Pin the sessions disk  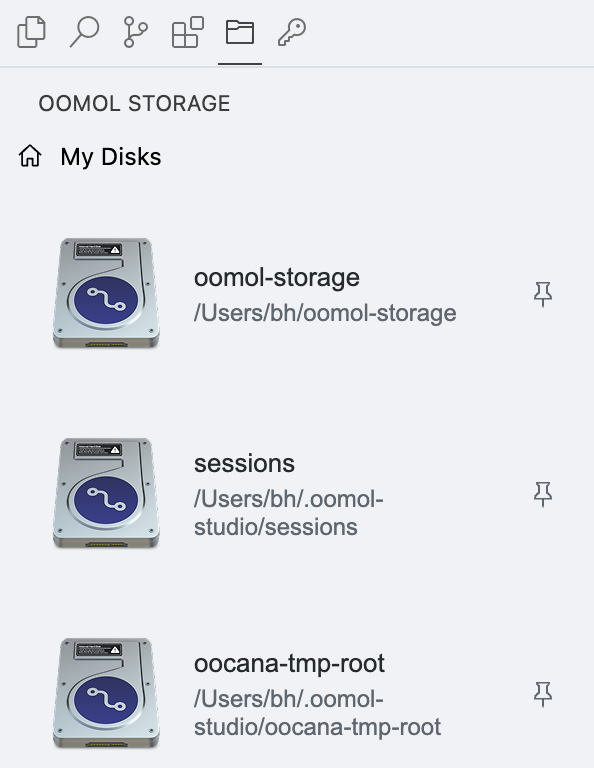tap(543, 494)
